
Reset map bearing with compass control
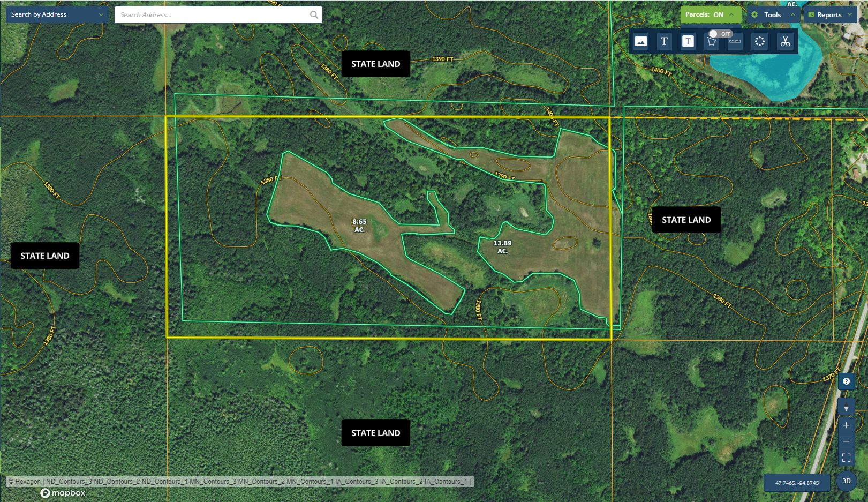pos(846,408)
